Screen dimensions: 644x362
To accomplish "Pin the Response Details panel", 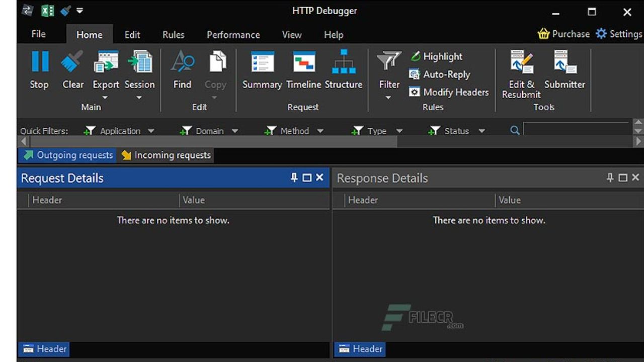I will pos(610,177).
